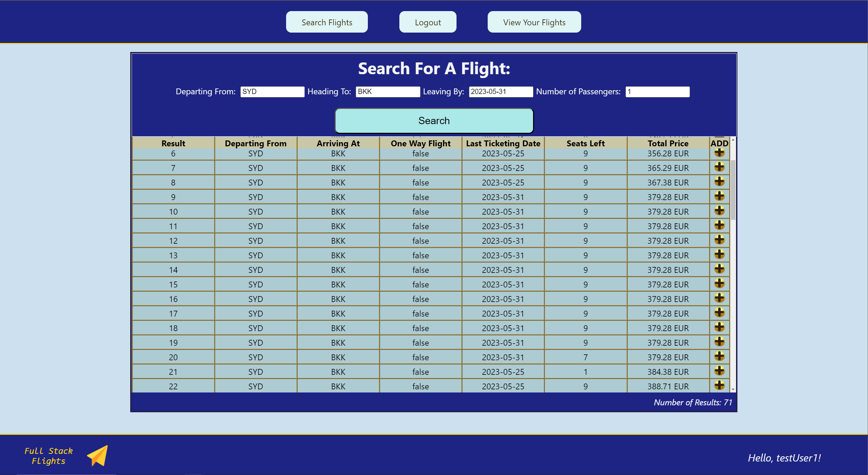This screenshot has height=475, width=868.
Task: Click the Departing From input field
Action: coord(272,92)
